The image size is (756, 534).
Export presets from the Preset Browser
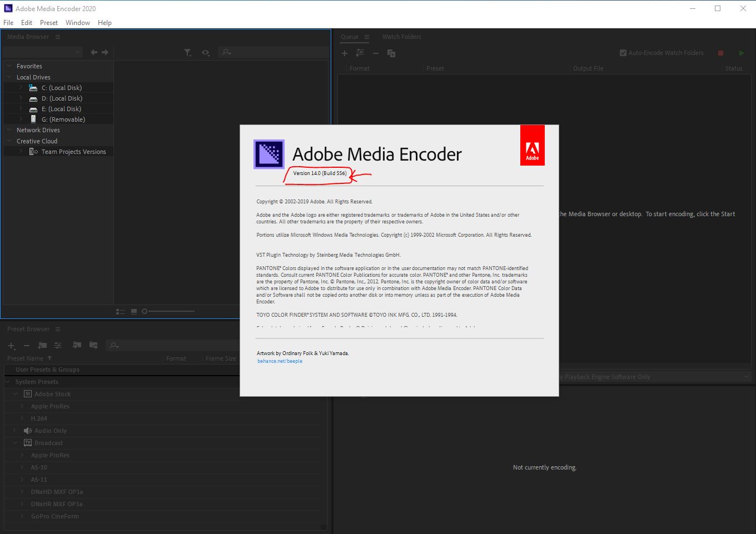pos(93,346)
